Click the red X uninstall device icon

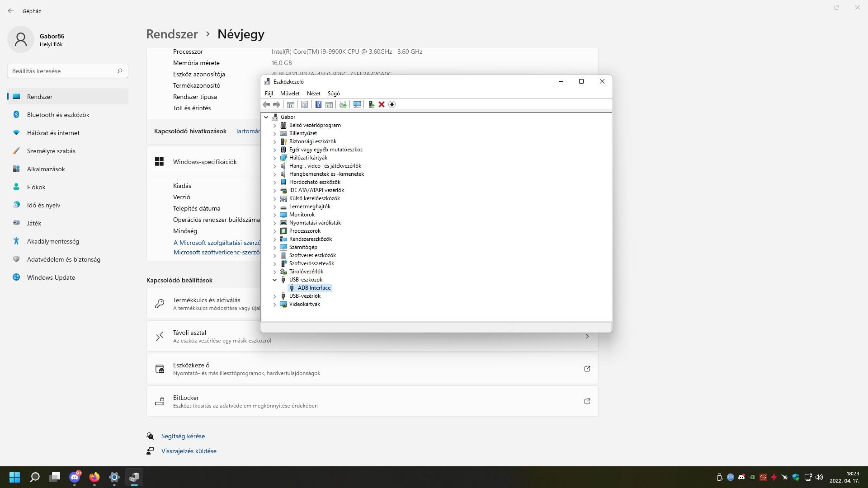(382, 104)
